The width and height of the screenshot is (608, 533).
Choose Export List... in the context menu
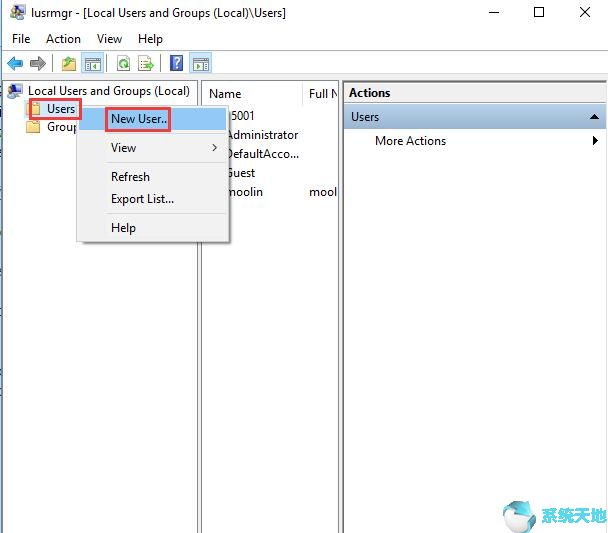click(153, 199)
